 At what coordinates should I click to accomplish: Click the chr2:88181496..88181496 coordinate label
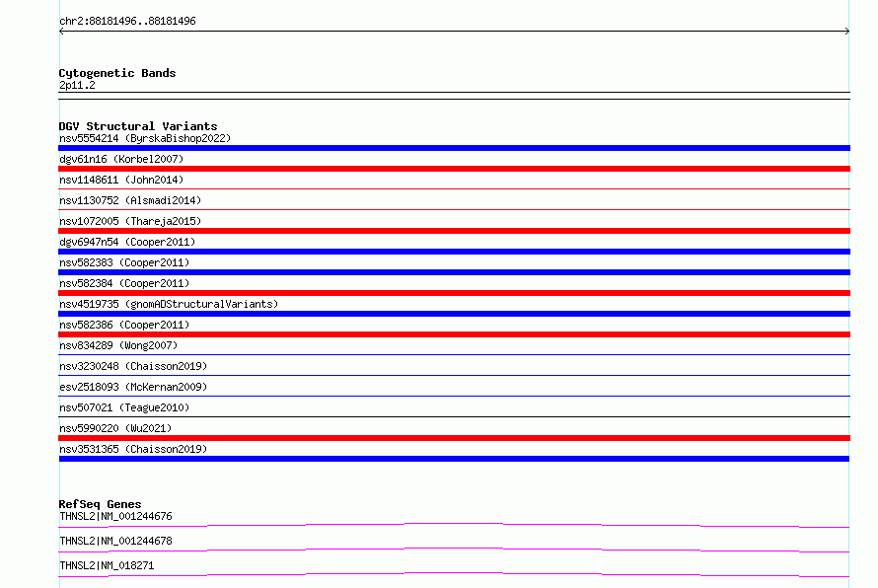tap(127, 22)
